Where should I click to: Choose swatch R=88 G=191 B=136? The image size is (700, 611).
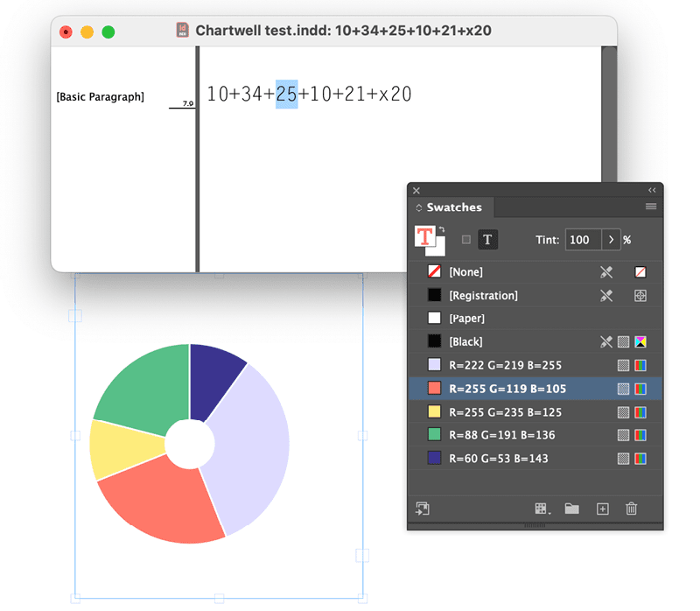coord(535,435)
